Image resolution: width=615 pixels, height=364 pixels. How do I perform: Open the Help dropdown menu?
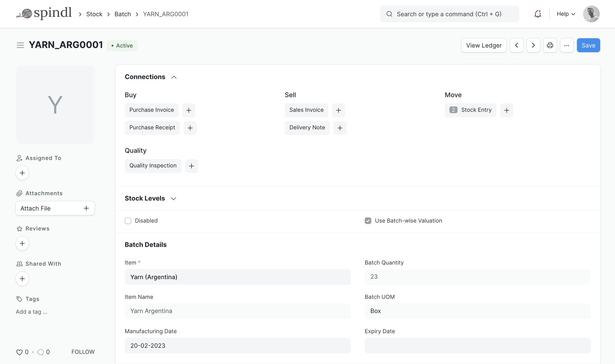coord(566,14)
